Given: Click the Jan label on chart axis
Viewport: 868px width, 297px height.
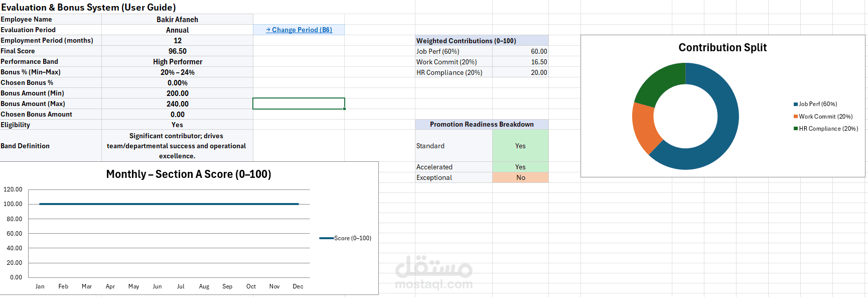Looking at the screenshot, I should 40,286.
